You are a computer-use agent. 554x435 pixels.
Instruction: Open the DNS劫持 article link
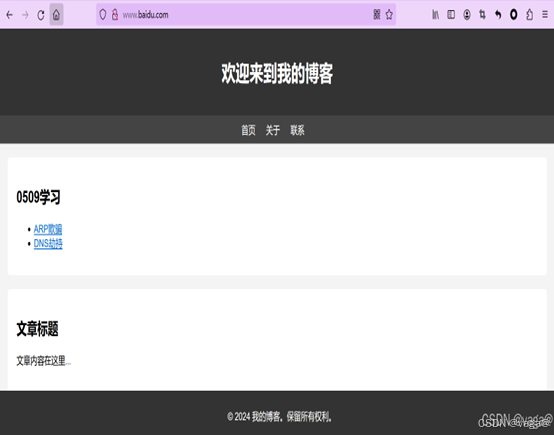[x=48, y=243]
